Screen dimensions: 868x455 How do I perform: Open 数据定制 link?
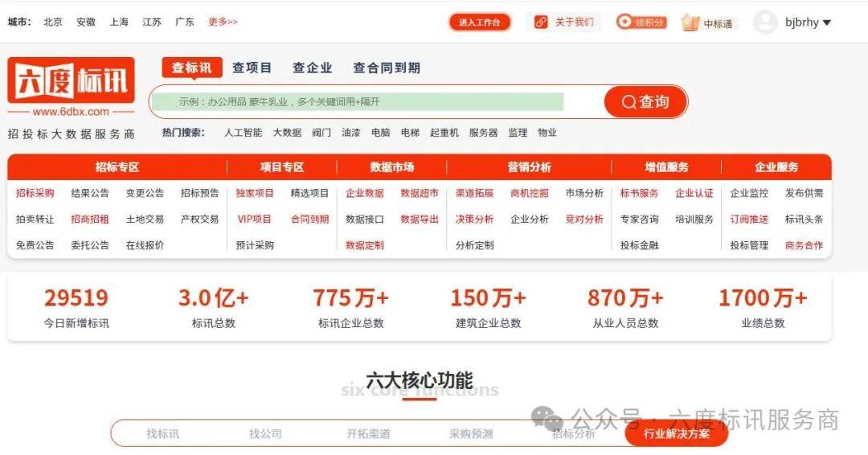(x=365, y=245)
